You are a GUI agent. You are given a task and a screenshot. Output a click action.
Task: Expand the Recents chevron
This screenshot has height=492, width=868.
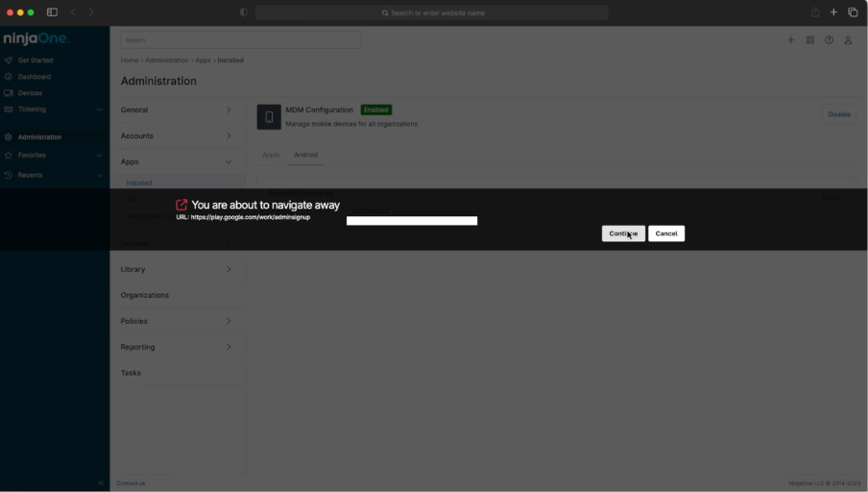point(100,176)
